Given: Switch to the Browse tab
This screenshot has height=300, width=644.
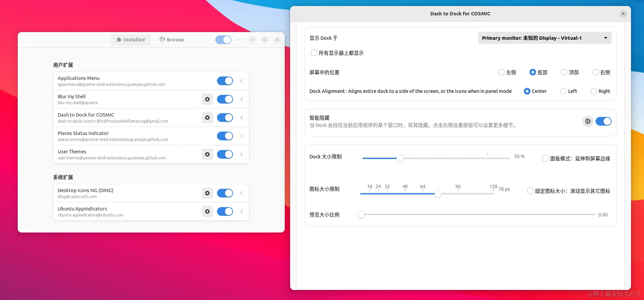Looking at the screenshot, I should click(x=172, y=40).
